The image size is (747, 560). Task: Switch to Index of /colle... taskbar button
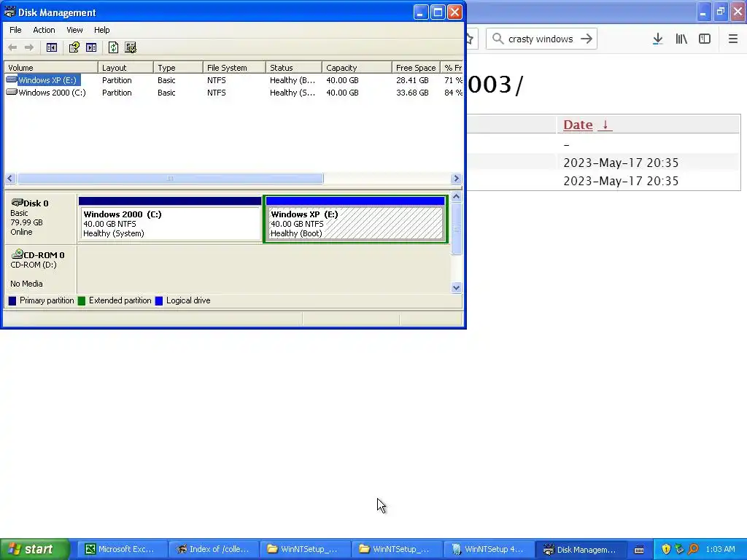pos(214,550)
